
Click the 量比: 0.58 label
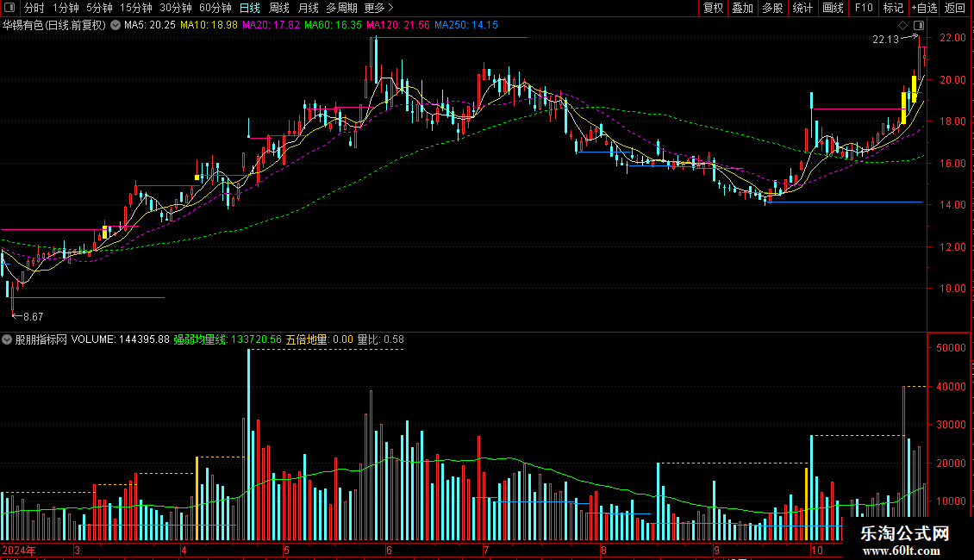click(x=380, y=339)
